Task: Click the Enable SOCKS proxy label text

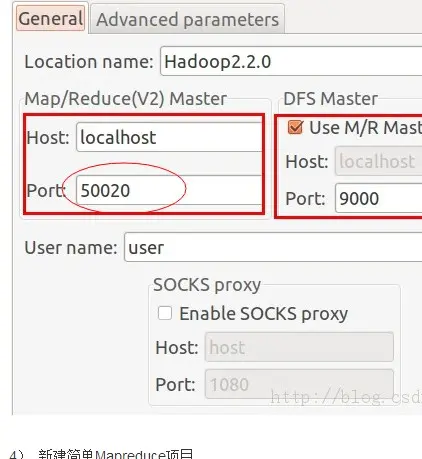Action: [264, 314]
